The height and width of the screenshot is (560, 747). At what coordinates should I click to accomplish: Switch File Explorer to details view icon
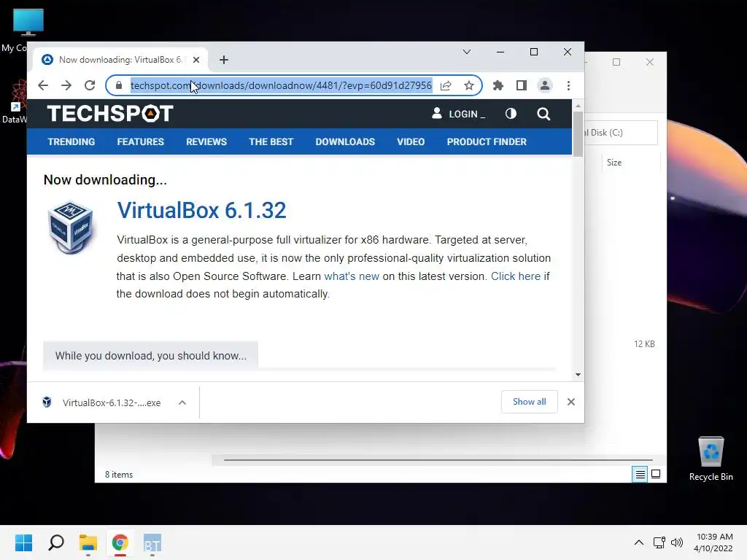tap(640, 474)
